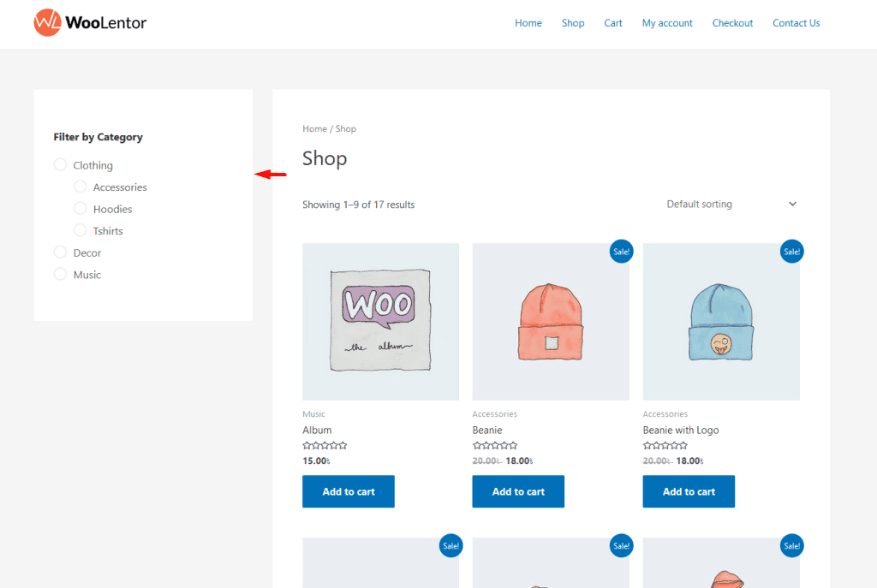The width and height of the screenshot is (877, 588).
Task: Select the Hoodies category filter
Action: coord(81,209)
